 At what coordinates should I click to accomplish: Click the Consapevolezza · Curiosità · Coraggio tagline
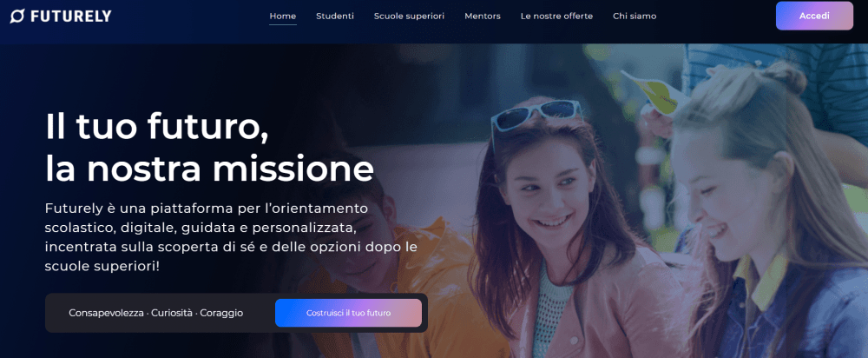coord(155,313)
